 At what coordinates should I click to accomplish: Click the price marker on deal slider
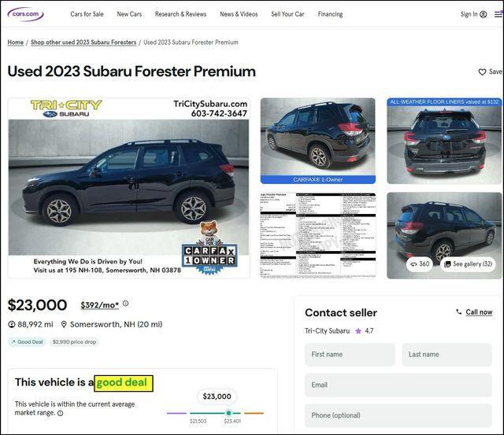click(x=228, y=413)
